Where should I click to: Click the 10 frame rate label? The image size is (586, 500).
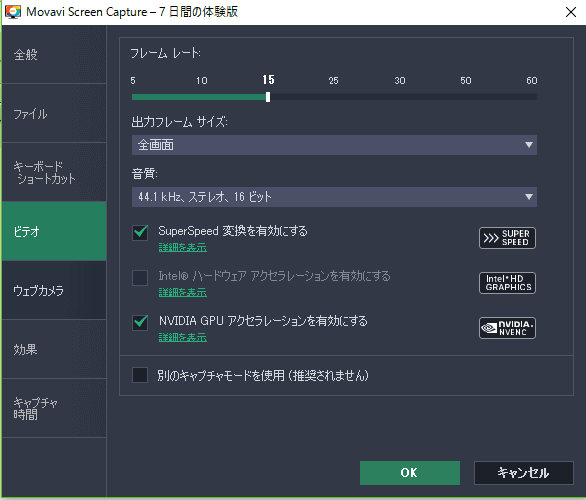[x=202, y=81]
